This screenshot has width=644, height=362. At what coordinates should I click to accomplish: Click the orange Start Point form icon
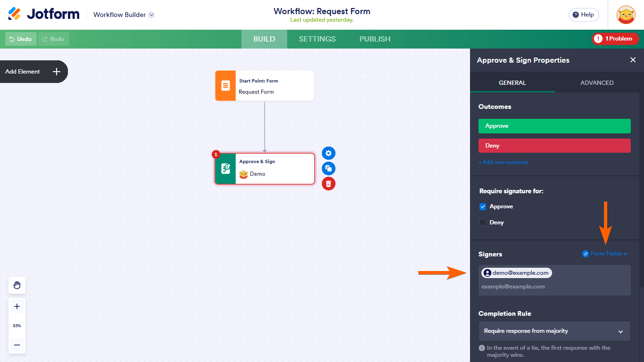pos(225,86)
